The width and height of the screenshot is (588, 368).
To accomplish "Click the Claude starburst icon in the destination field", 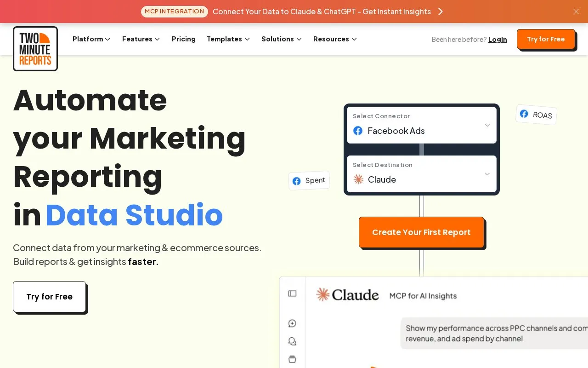I will (358, 179).
